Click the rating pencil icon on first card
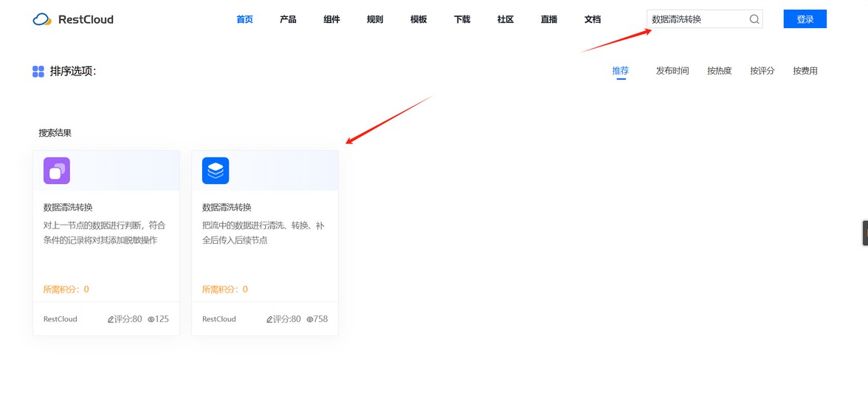Viewport: 868px width, 399px height. tap(111, 319)
